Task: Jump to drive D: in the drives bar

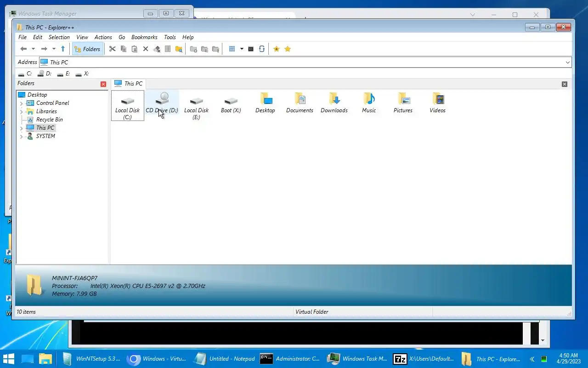Action: point(45,74)
